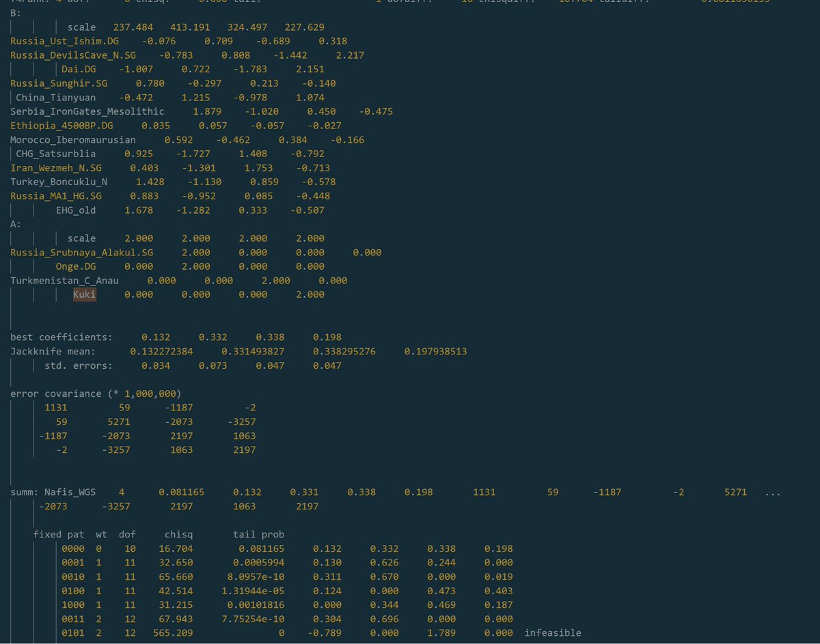Select coefficient -0.789 in row 0101

click(x=324, y=633)
